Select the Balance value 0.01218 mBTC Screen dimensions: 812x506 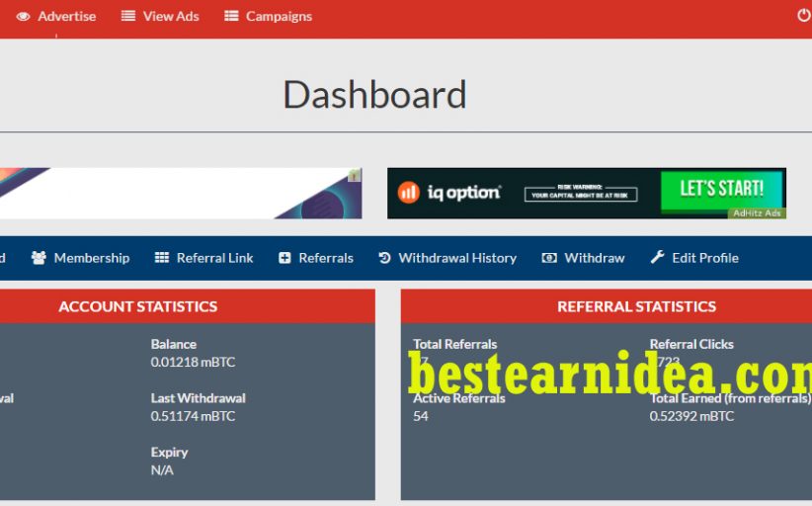193,362
